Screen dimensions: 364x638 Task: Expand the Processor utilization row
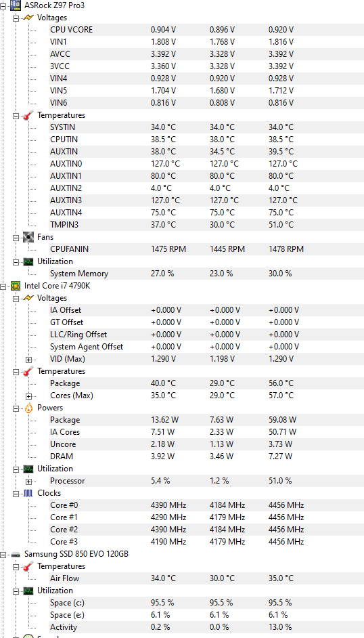28,482
